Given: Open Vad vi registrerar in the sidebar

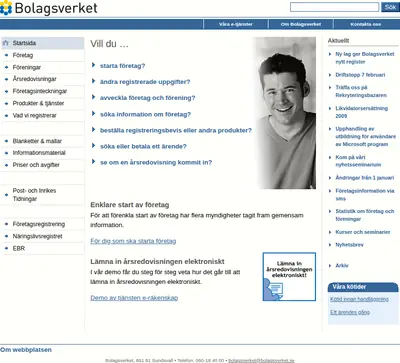Looking at the screenshot, I should pos(34,115).
